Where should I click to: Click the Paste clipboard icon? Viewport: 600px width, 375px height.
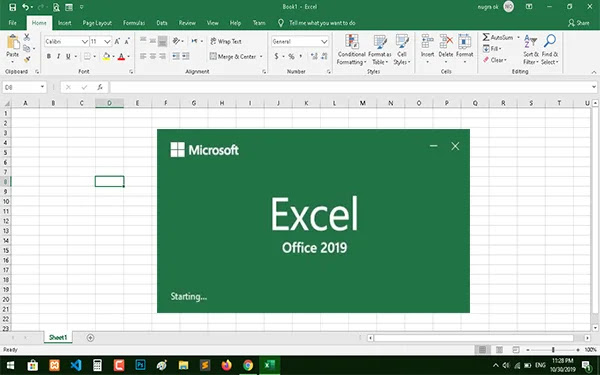pos(13,42)
